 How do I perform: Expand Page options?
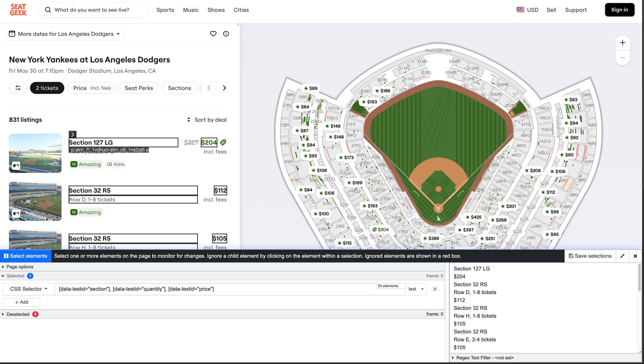(x=18, y=267)
